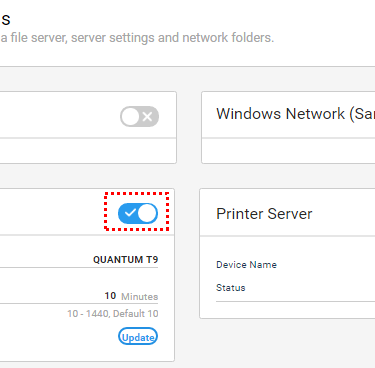Click the Device Name label

(x=246, y=265)
